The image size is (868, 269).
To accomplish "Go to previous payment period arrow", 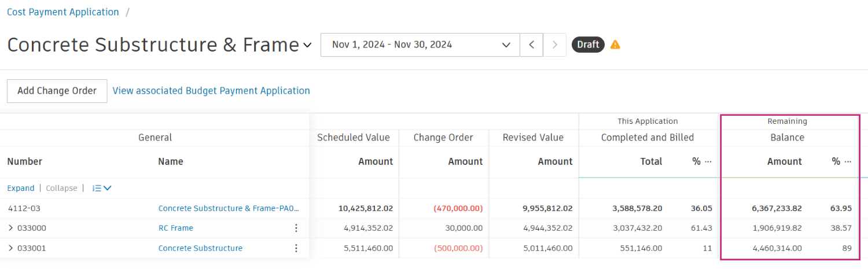I will [531, 45].
